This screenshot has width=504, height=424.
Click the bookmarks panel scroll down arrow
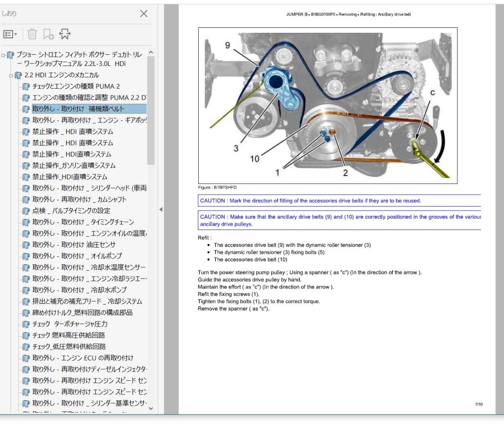[x=151, y=408]
